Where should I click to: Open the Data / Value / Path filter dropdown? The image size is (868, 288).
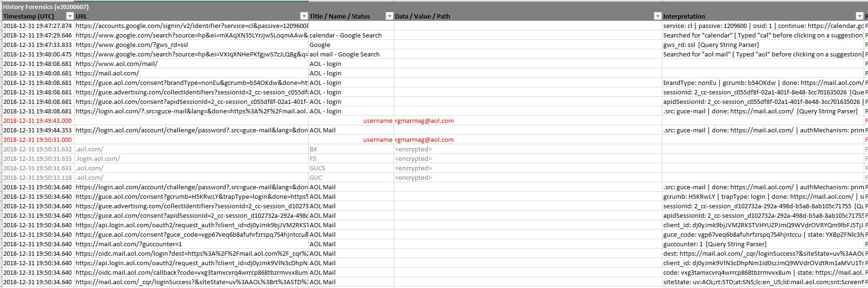658,16
